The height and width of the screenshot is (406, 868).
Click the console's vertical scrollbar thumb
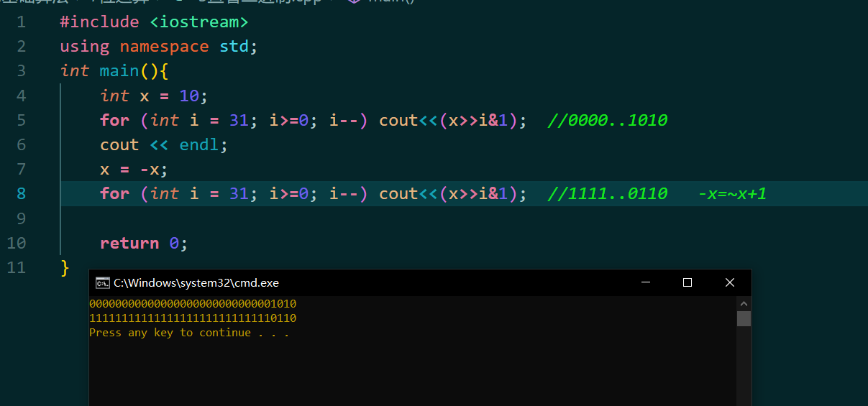pos(744,318)
